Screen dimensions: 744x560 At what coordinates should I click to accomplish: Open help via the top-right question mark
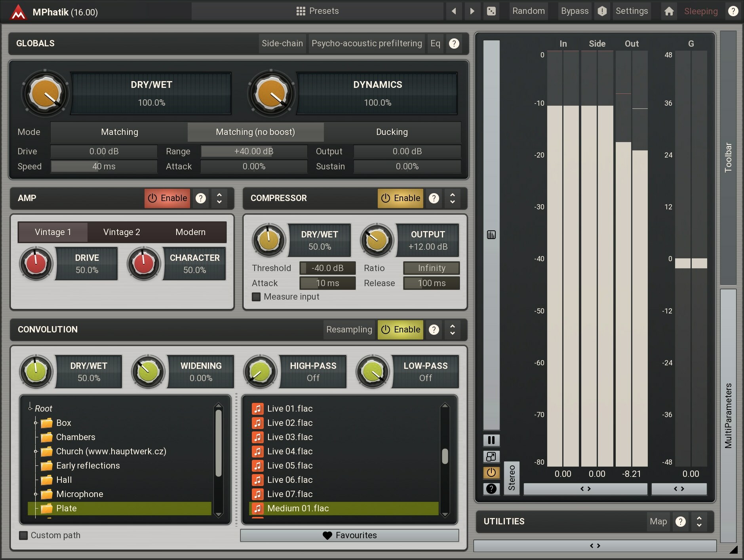pyautogui.click(x=733, y=11)
